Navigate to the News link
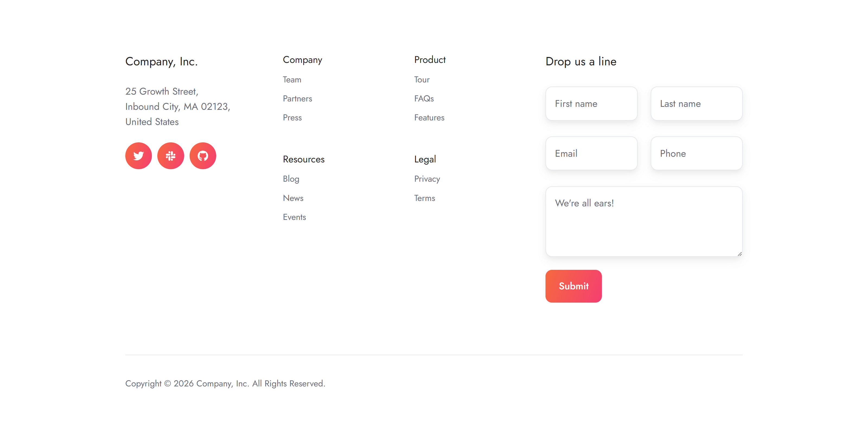 [293, 198]
